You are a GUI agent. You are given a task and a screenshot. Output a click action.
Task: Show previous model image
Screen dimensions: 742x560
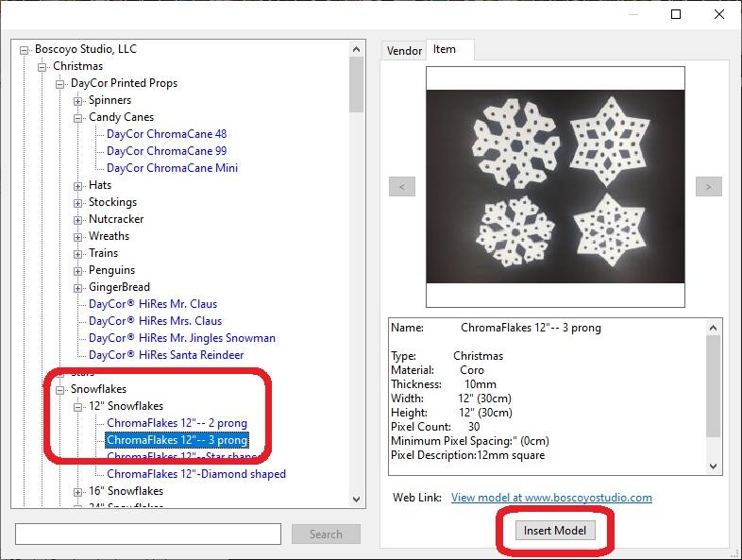click(x=402, y=186)
